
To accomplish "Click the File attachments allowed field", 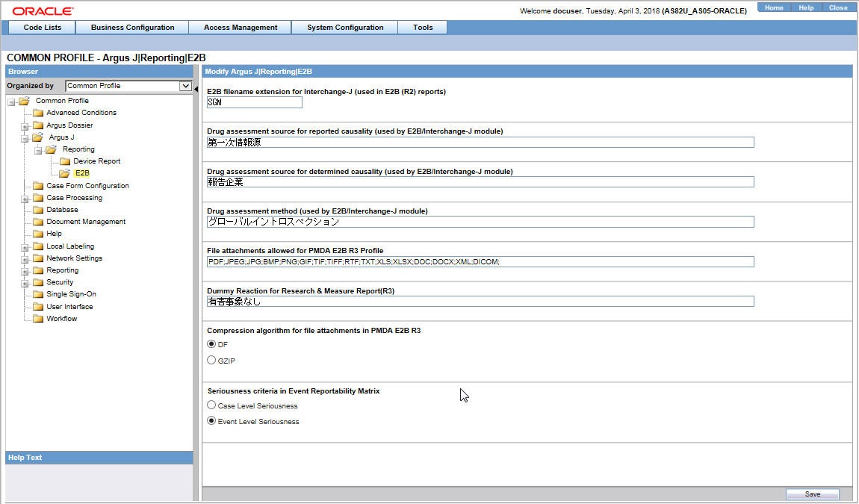I will point(480,262).
